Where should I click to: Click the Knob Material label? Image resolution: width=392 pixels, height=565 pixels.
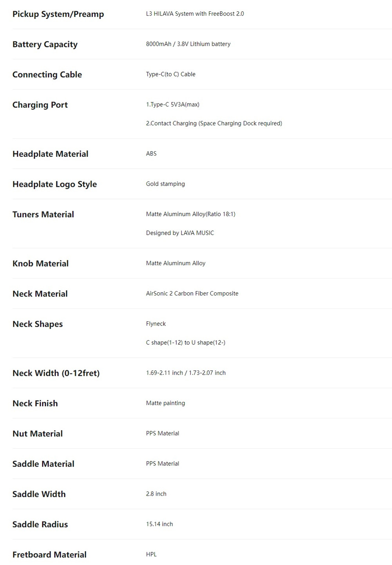[x=40, y=263]
